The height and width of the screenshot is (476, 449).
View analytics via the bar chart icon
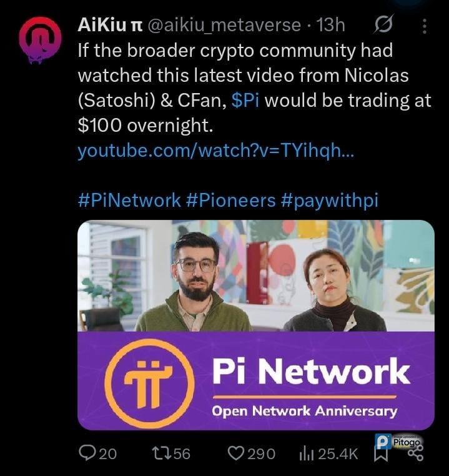(x=307, y=454)
